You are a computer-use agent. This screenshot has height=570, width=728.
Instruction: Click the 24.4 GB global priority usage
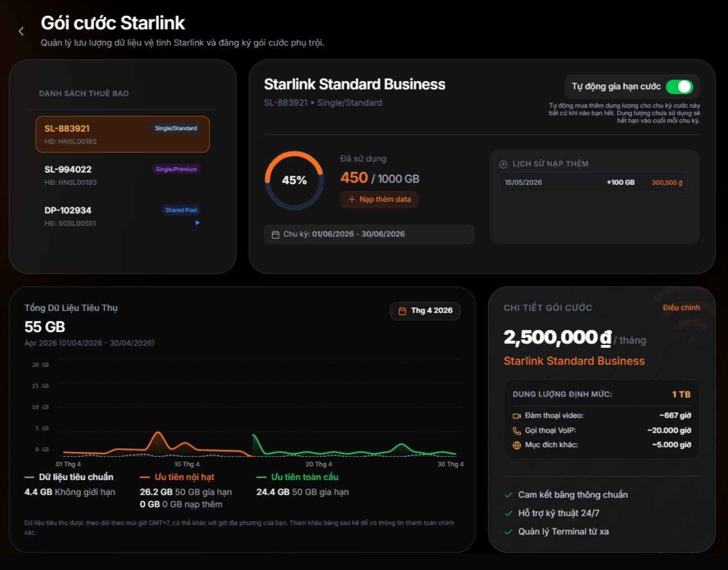(273, 492)
